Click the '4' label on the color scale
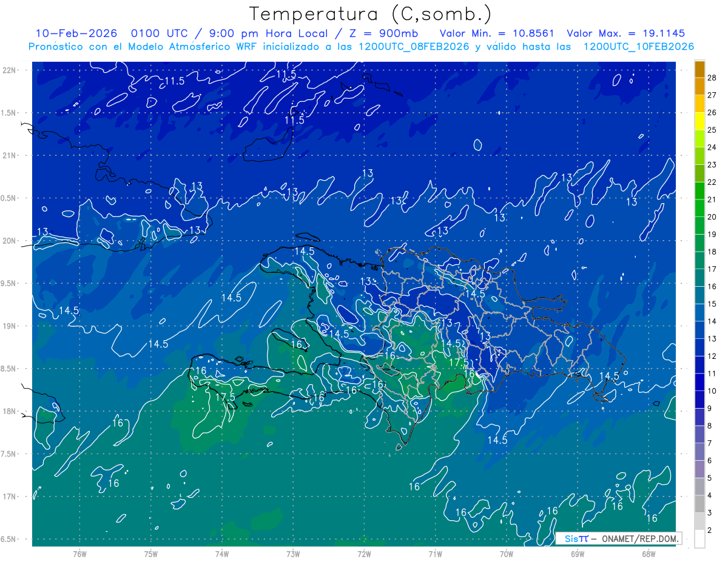Viewport: 728px width, 562px height. pos(709,496)
